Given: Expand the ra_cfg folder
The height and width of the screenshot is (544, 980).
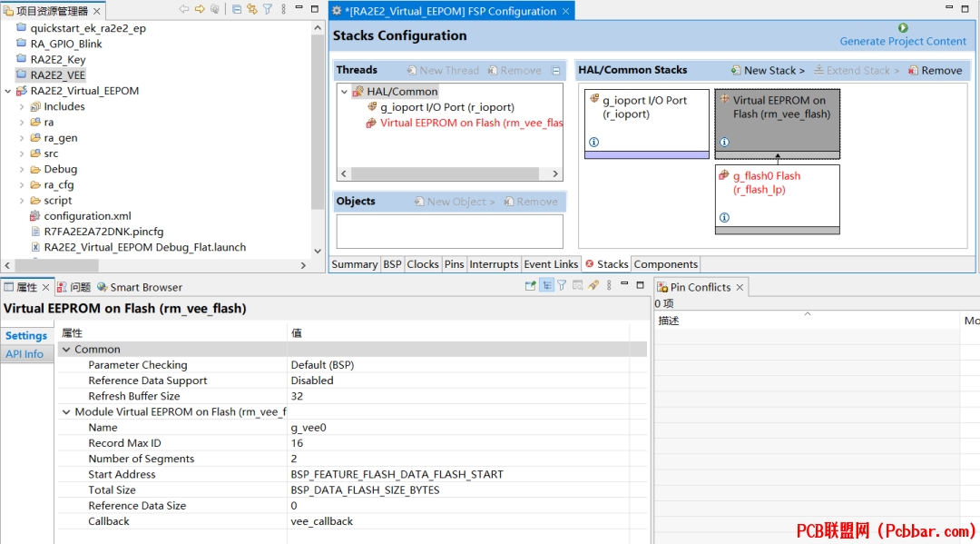Looking at the screenshot, I should (x=21, y=185).
